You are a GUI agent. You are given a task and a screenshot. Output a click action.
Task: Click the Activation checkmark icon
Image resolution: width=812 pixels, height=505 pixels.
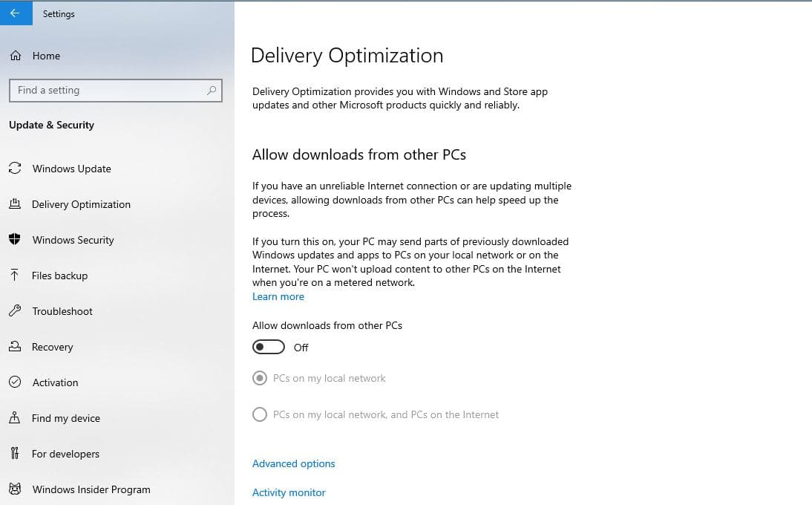click(15, 382)
